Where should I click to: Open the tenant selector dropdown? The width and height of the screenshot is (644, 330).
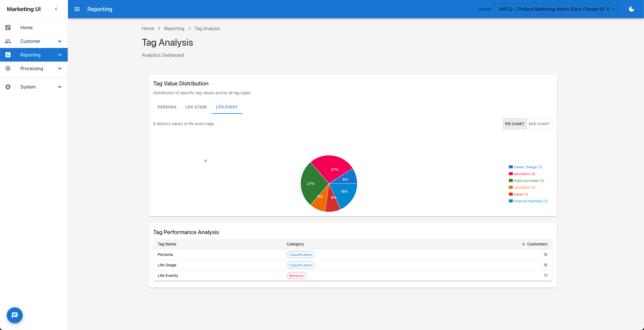tap(556, 9)
